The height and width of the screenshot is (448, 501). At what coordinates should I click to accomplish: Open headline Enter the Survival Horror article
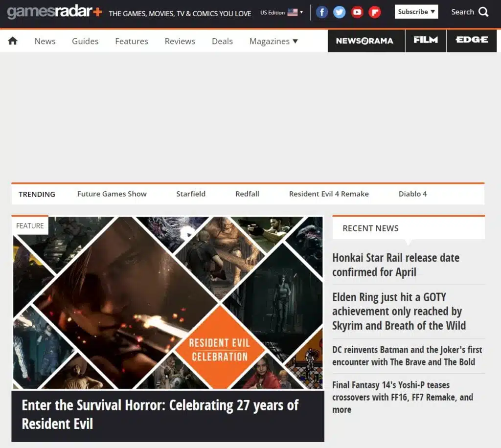pos(160,414)
